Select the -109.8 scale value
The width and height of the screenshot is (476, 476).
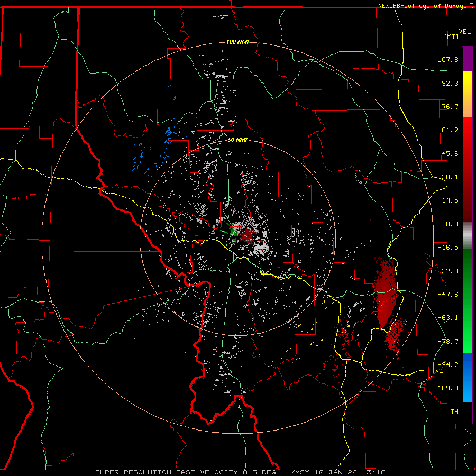[x=446, y=388]
